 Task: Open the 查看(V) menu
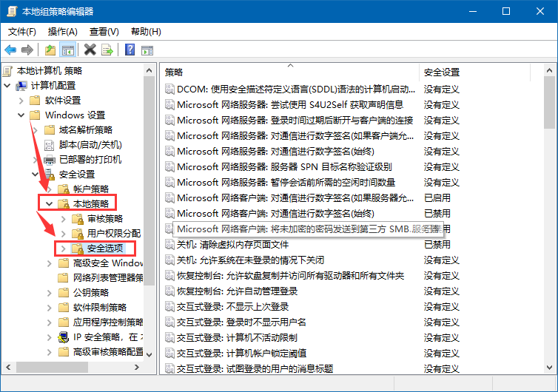pos(104,32)
